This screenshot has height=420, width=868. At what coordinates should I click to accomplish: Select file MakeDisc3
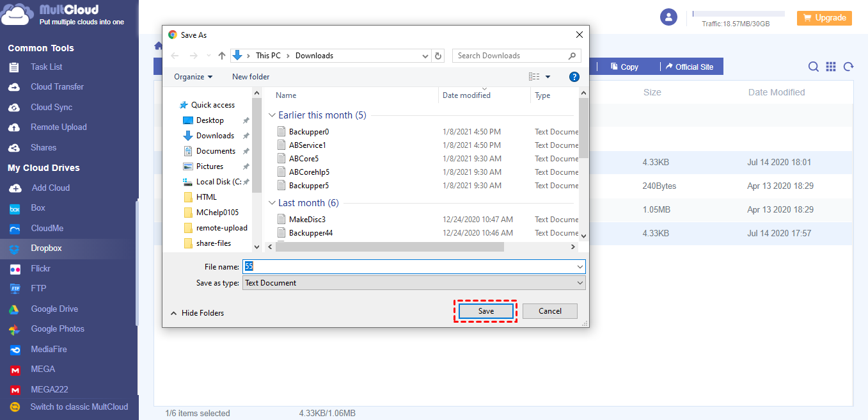coord(307,220)
